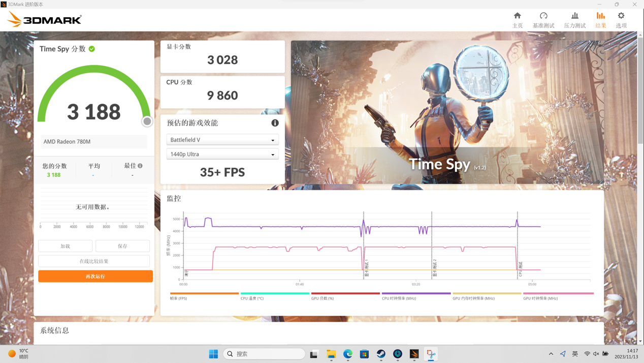
Task: Open the Wi-Fi network tray icon
Action: click(587, 354)
